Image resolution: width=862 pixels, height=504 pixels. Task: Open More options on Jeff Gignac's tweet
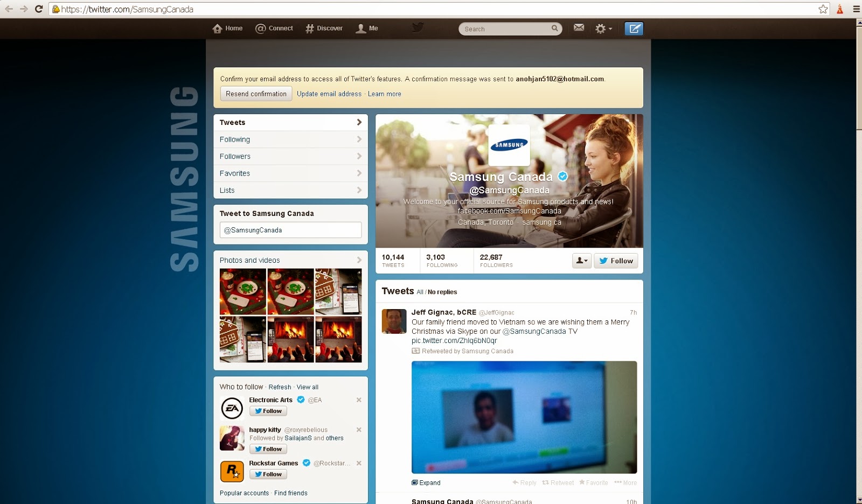tap(625, 483)
